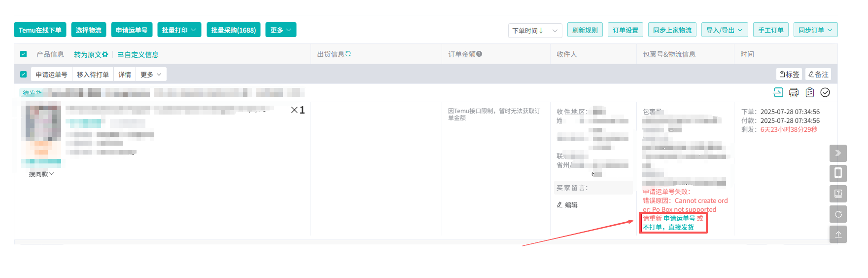Image resolution: width=868 pixels, height=278 pixels.
Task: Click the teal 申请运单号 button in top toolbar
Action: pyautogui.click(x=132, y=30)
